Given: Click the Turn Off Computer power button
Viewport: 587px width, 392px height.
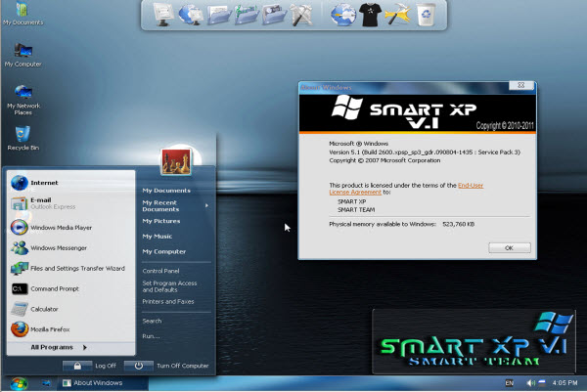Looking at the screenshot, I should pos(139,366).
